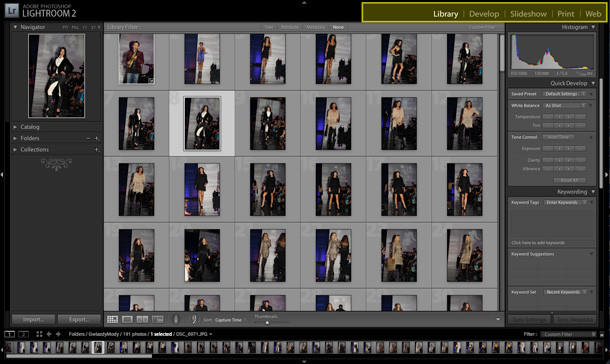Toggle main window display button 1

pyautogui.click(x=9, y=334)
